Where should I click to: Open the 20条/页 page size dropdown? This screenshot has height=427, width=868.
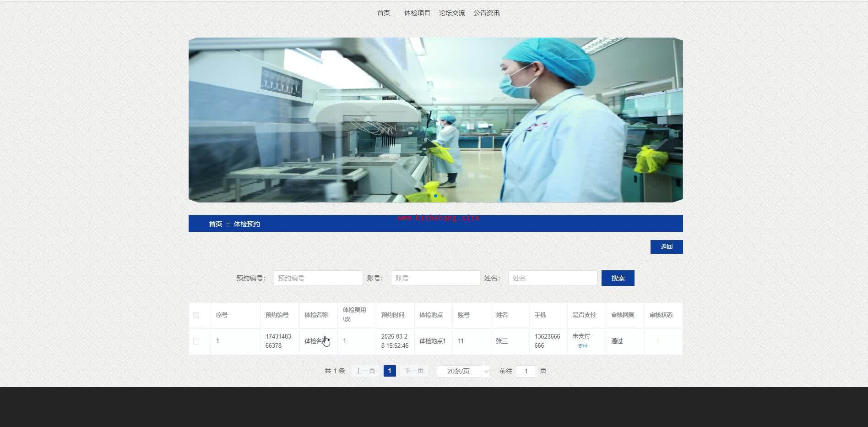click(x=463, y=371)
